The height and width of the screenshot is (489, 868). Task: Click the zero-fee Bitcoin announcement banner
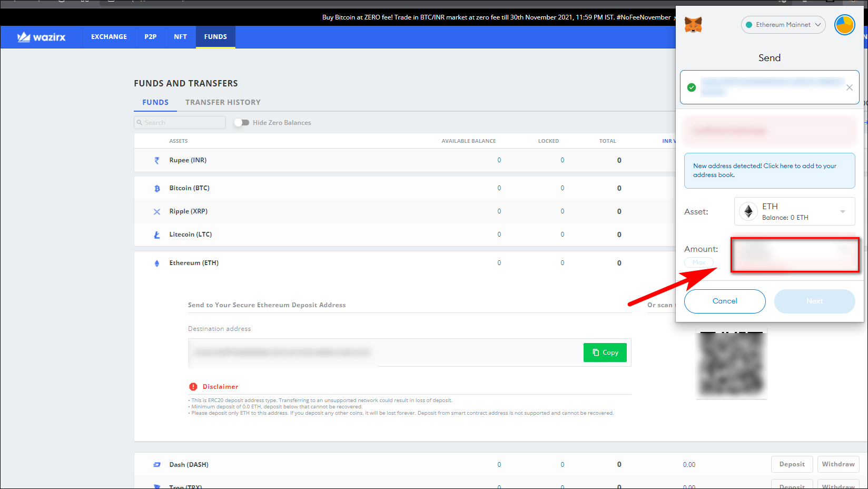[x=497, y=17]
